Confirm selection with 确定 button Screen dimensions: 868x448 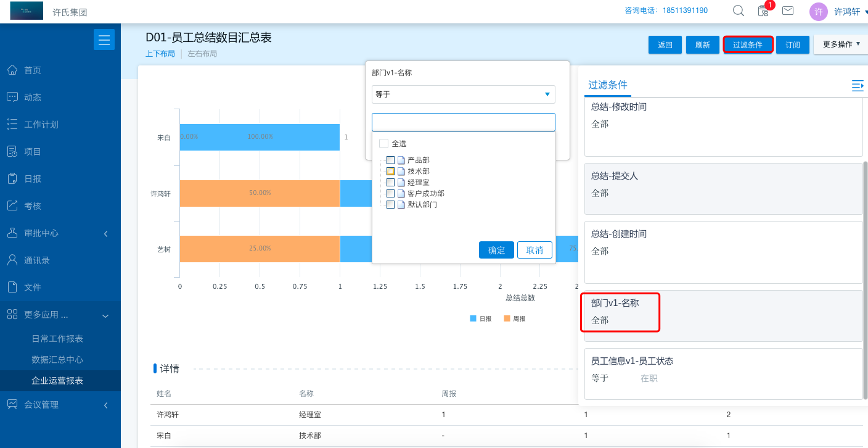496,250
